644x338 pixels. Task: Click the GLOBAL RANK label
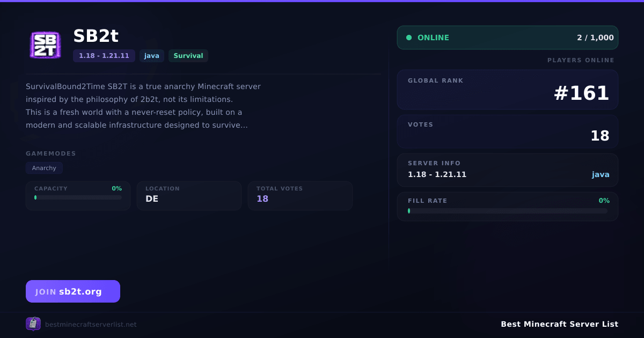pos(435,80)
